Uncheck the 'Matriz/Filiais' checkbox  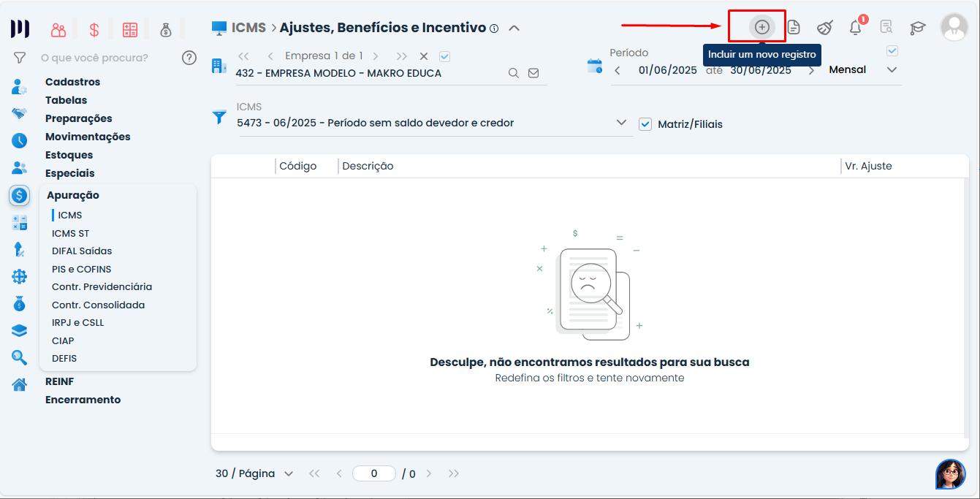[645, 123]
